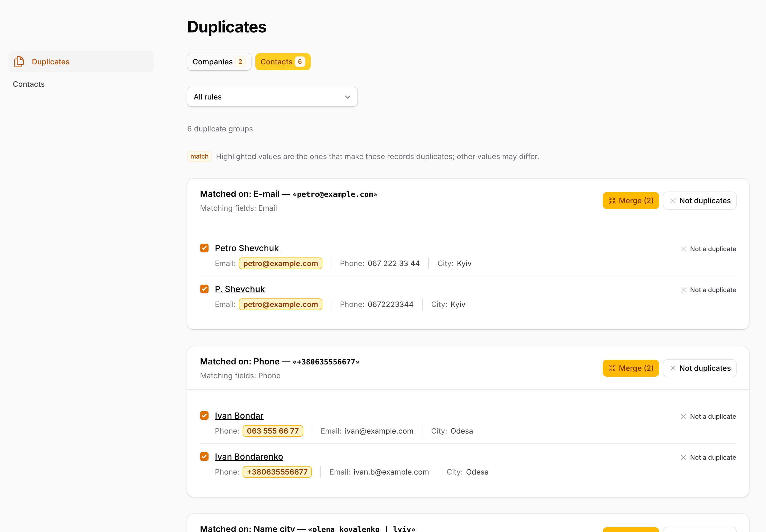The image size is (766, 532).
Task: Click 'Matching fields: Phone' subtitle
Action: [x=240, y=376]
